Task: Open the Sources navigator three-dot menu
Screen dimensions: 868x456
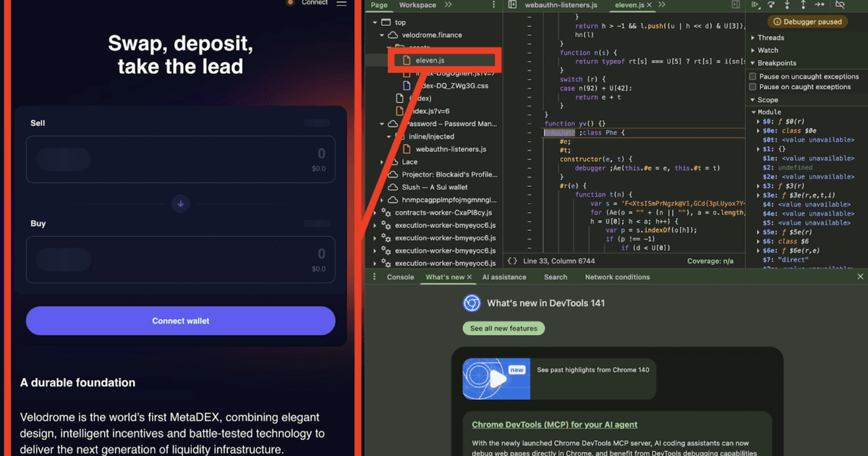Action: (493, 5)
